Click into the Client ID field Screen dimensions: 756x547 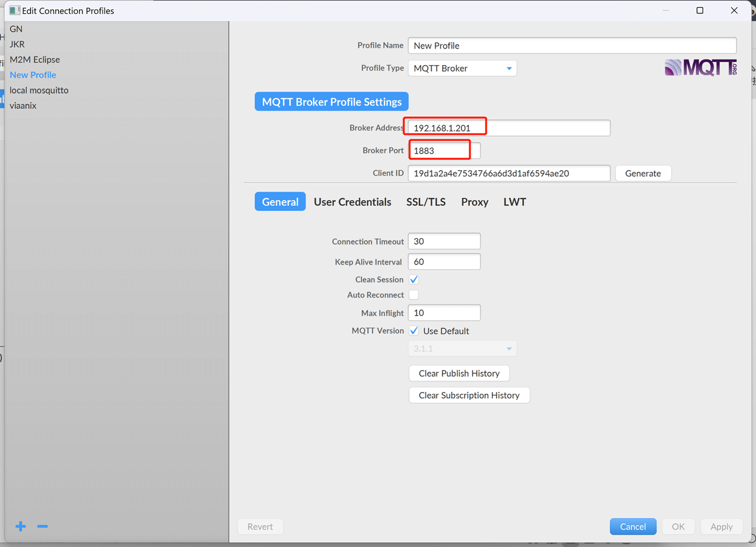(x=509, y=173)
